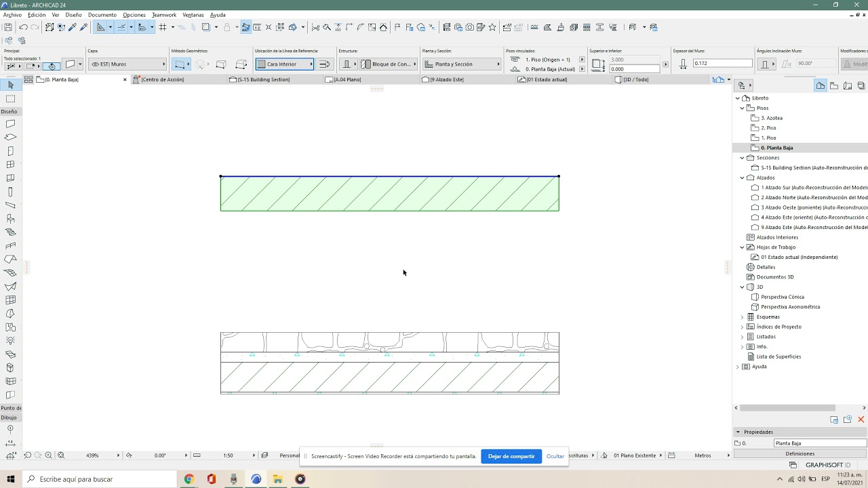Pick the Beam tool in the toolbox

pos(10,205)
